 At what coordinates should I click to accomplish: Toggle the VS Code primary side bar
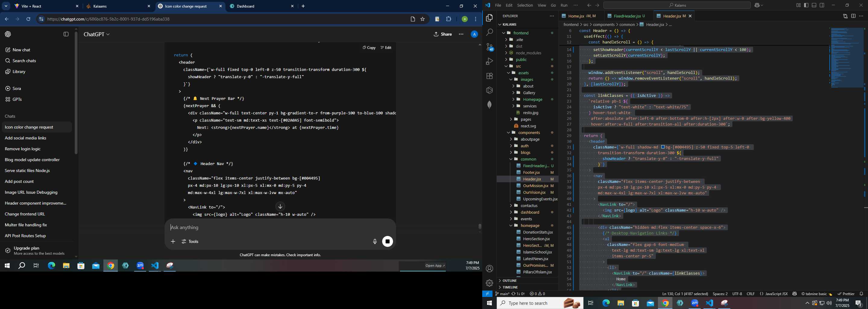coord(806,5)
